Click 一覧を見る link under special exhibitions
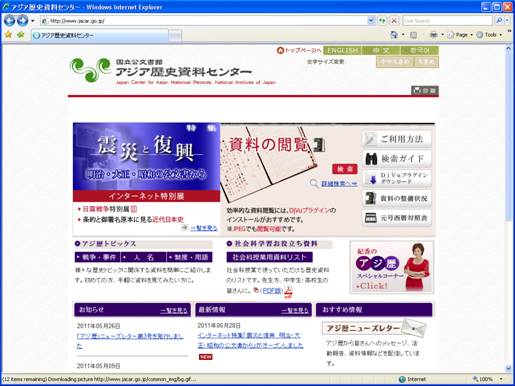The width and height of the screenshot is (515, 386). pyautogui.click(x=204, y=228)
